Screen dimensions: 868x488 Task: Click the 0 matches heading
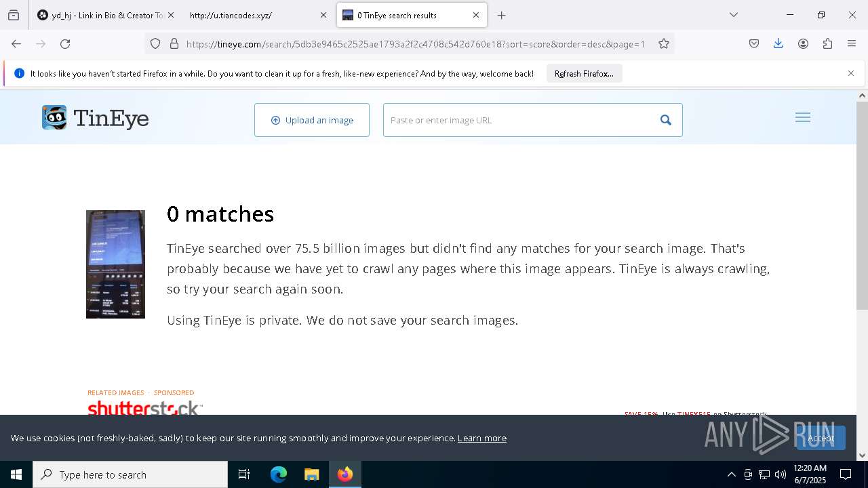[x=220, y=214]
